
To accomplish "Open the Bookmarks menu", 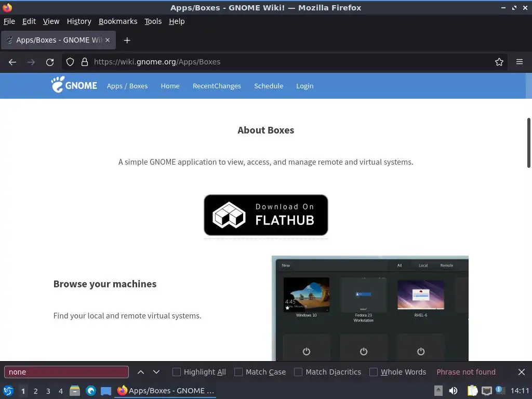I will click(118, 21).
